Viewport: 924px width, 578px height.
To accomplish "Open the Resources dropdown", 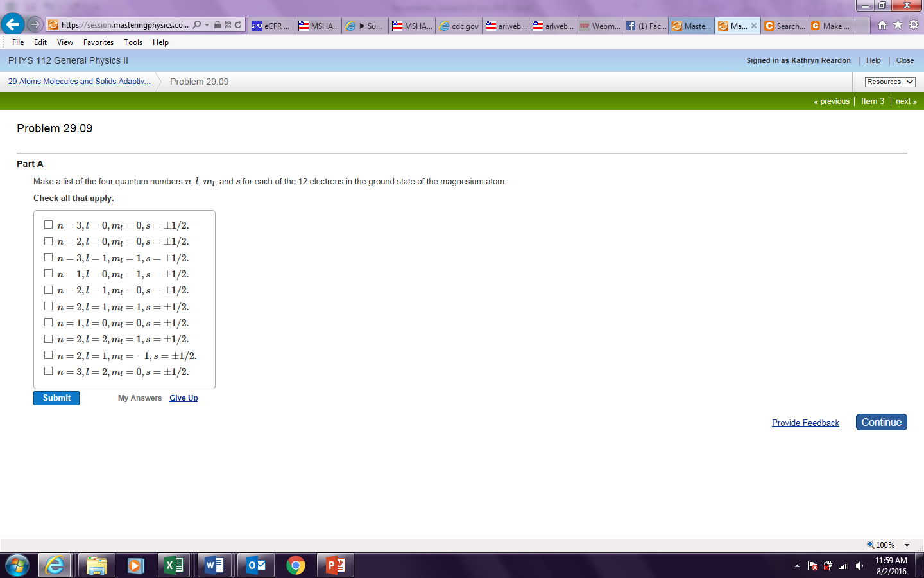I will (889, 82).
